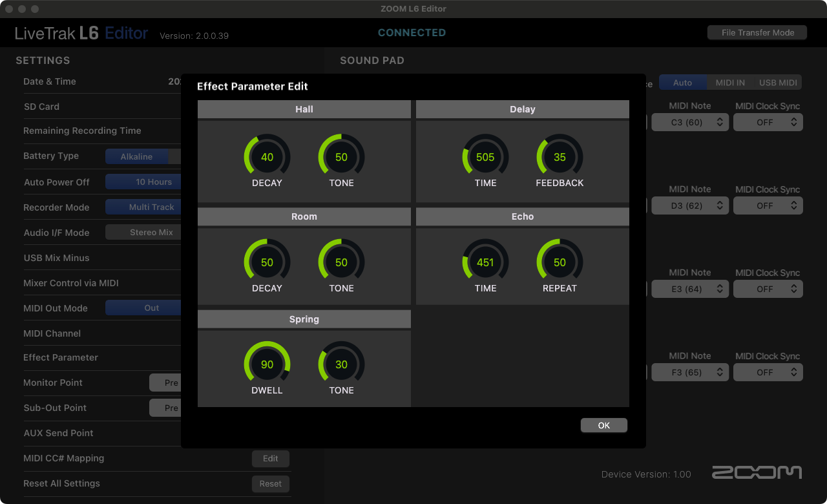
Task: Select Auto MIDI source option
Action: point(682,83)
